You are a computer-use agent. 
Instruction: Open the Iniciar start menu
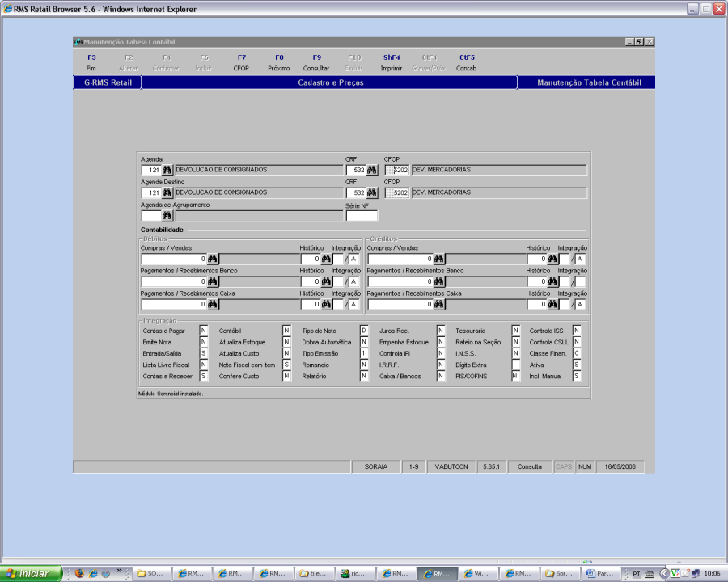(x=31, y=574)
